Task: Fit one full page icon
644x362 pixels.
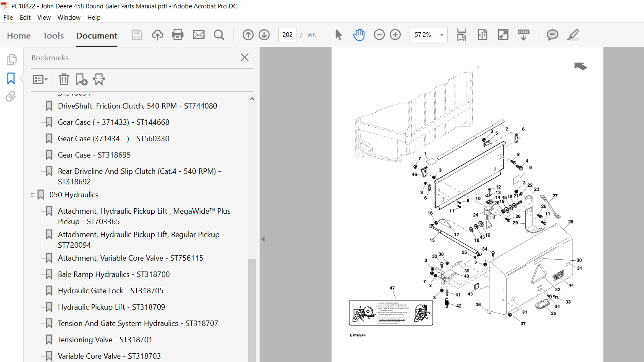Action: point(483,35)
